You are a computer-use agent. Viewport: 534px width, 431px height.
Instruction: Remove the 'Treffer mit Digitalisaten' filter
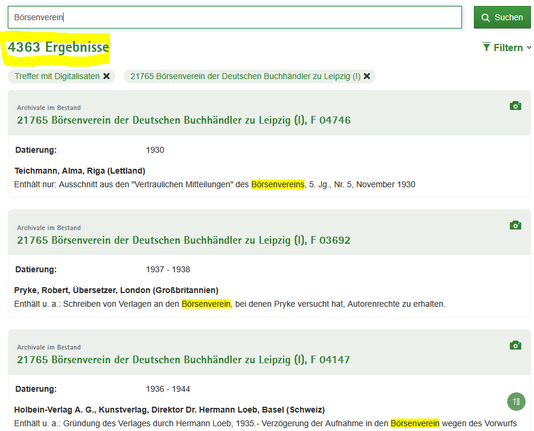pyautogui.click(x=107, y=76)
